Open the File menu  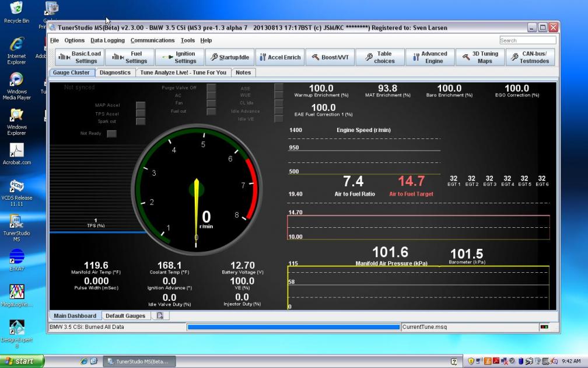[54, 40]
